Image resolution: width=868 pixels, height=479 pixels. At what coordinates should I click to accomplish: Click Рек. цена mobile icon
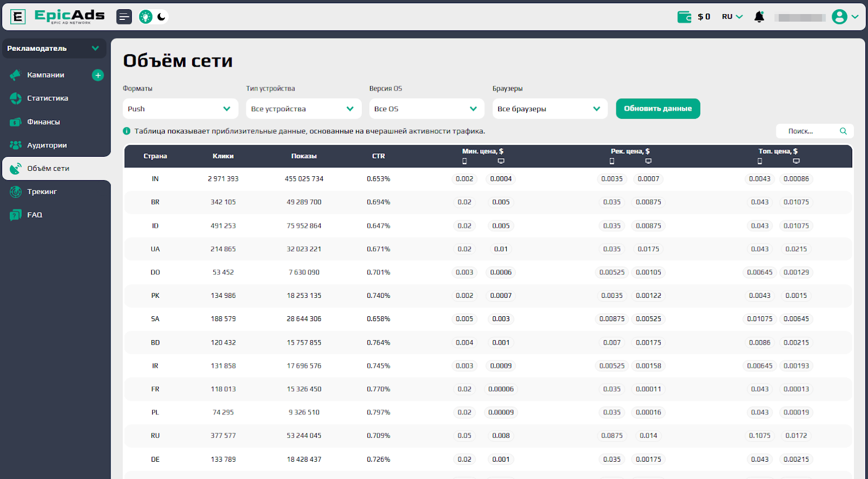(612, 161)
